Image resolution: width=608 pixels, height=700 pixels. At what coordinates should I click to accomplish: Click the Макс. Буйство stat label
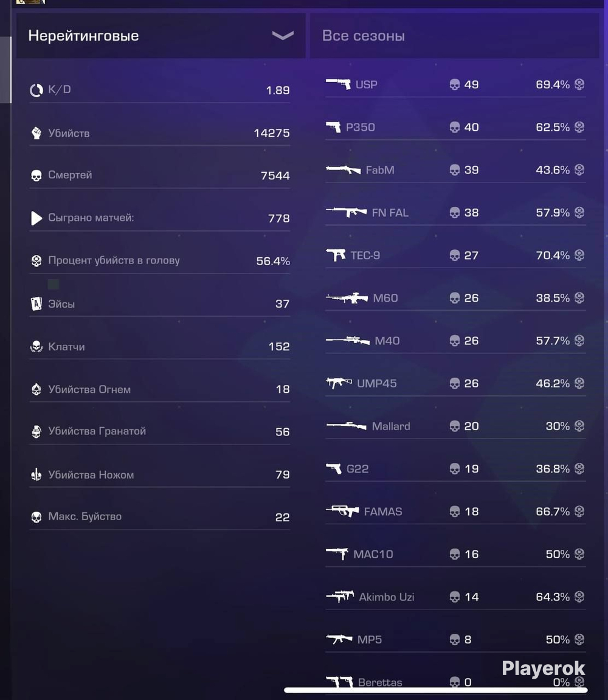[x=85, y=516]
